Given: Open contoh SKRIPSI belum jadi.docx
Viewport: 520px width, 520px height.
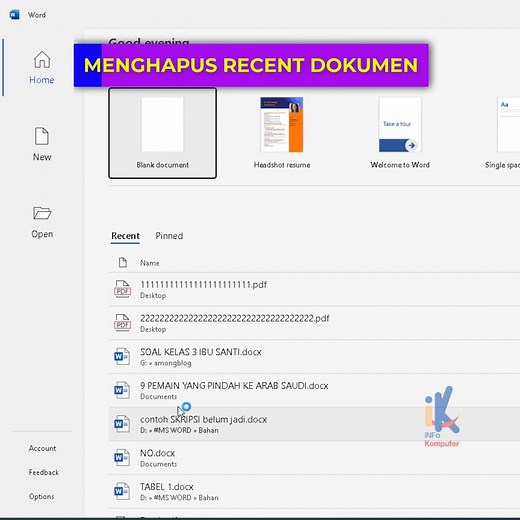Looking at the screenshot, I should point(314,424).
